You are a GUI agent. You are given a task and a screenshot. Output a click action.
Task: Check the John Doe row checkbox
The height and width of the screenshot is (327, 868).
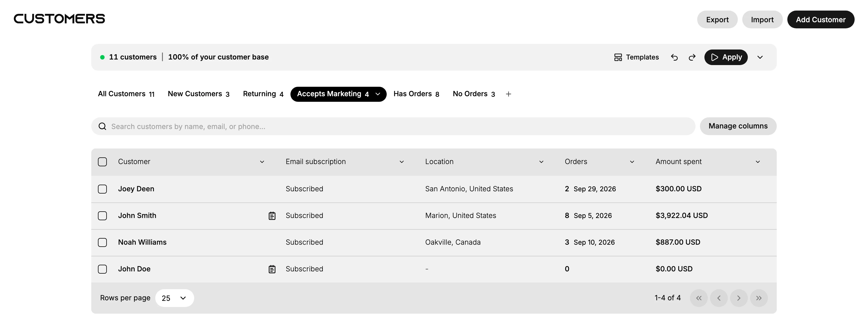click(102, 269)
